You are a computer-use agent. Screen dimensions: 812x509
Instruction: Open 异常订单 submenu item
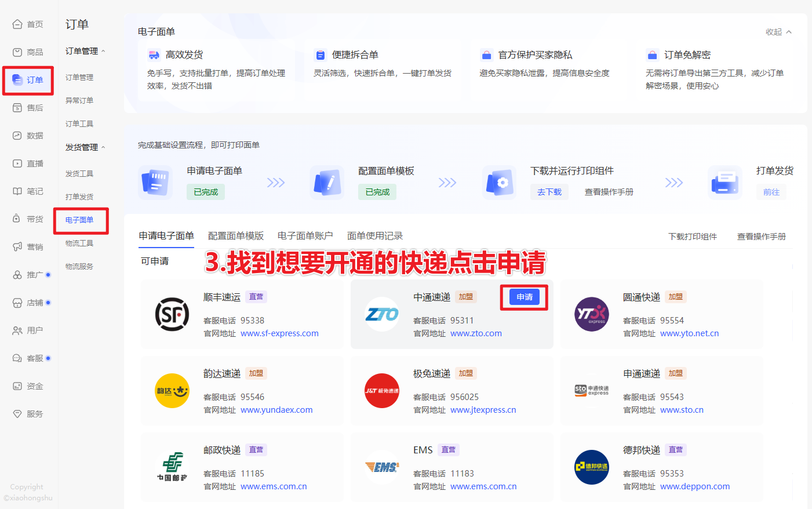point(79,100)
